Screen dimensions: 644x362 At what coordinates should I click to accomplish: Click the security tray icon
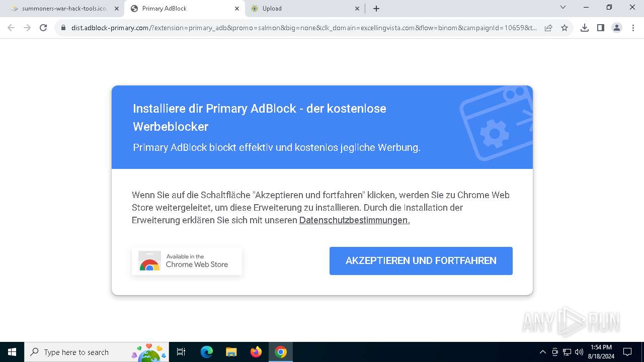[555, 352]
